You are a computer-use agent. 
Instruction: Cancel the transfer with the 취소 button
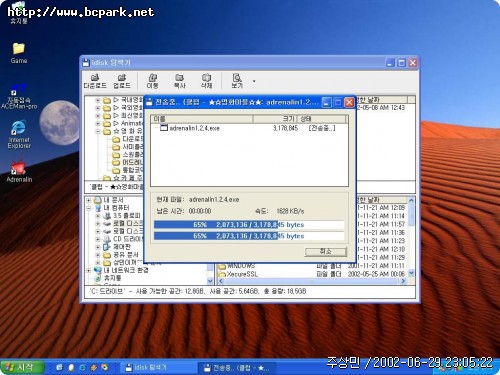[x=325, y=251]
